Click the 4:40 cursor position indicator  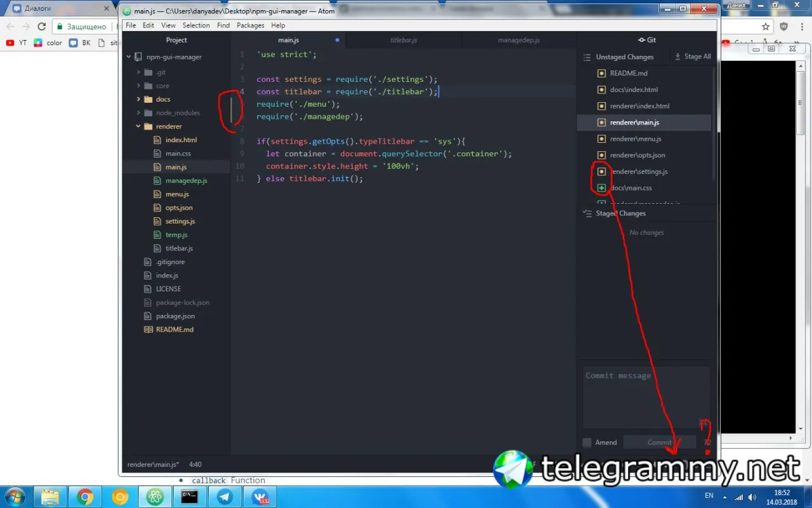pyautogui.click(x=195, y=464)
